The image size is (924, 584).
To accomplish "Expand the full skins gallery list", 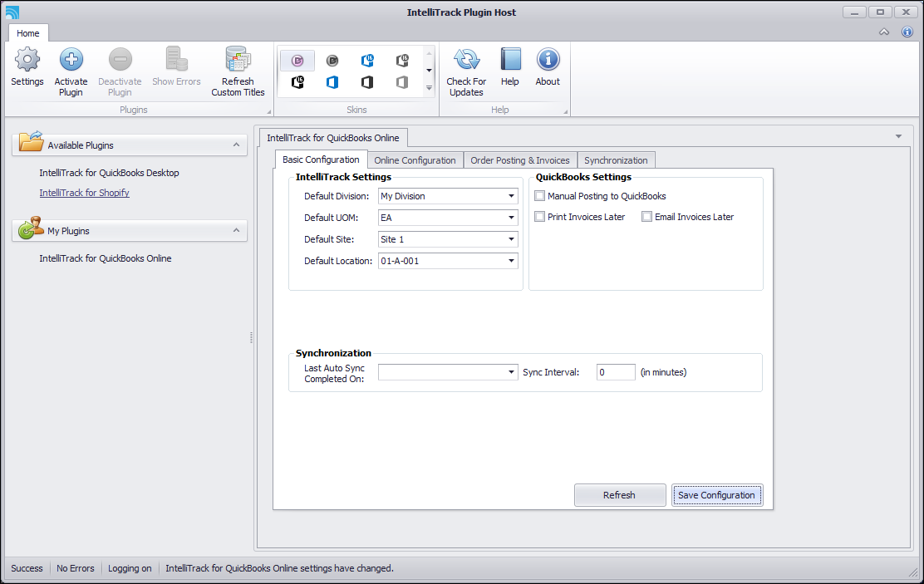I will click(x=429, y=88).
